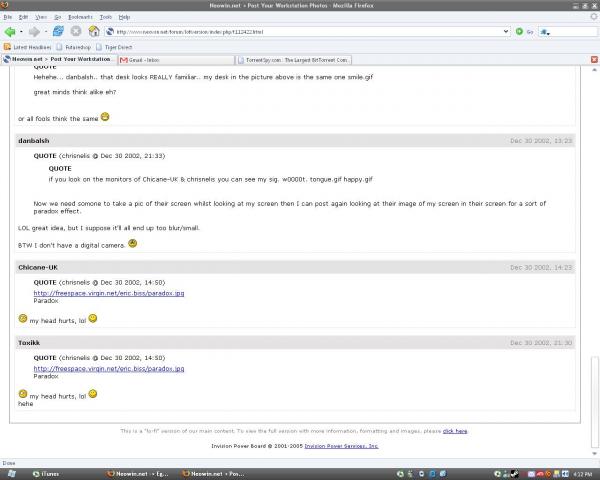Open Latest Headlines bookmark feed
Image resolution: width=600 pixels, height=480 pixels.
pos(27,47)
